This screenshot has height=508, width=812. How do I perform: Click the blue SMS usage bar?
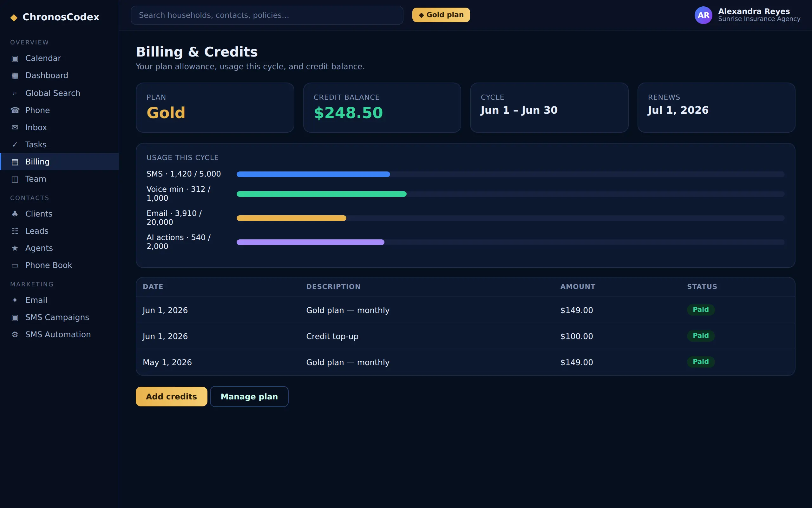point(313,174)
